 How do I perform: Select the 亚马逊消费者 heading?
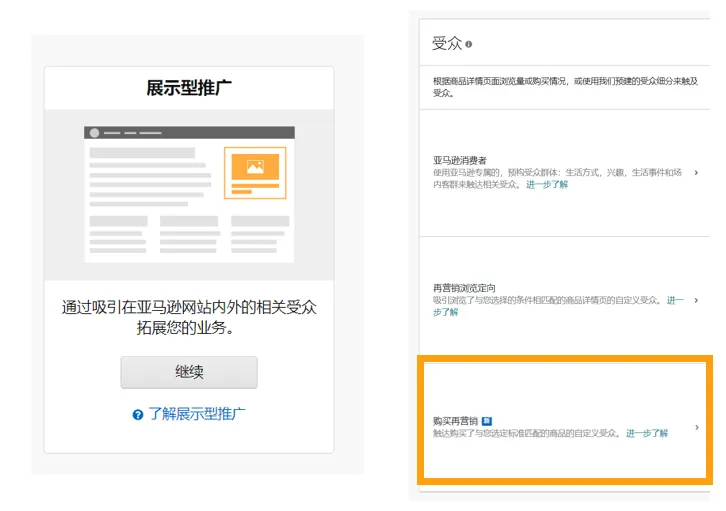460,161
